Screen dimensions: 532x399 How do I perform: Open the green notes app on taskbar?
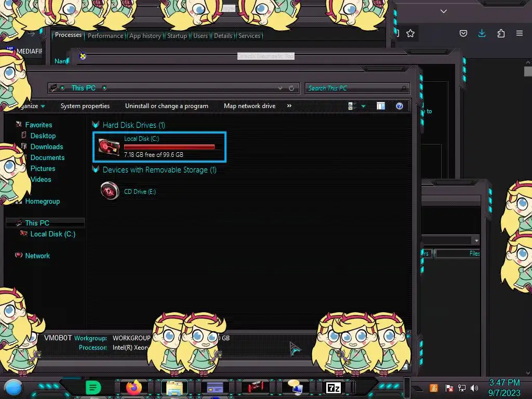(x=94, y=388)
